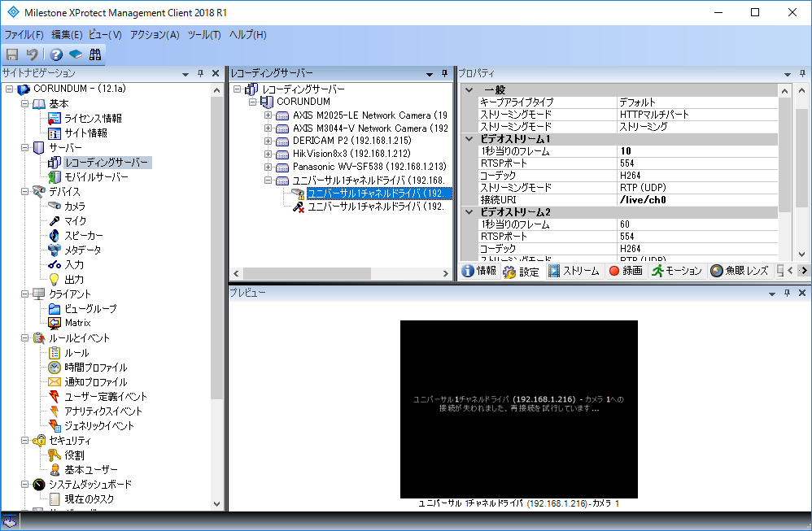
Task: Click the 通知プロファイル envelope icon
Action: coord(55,382)
